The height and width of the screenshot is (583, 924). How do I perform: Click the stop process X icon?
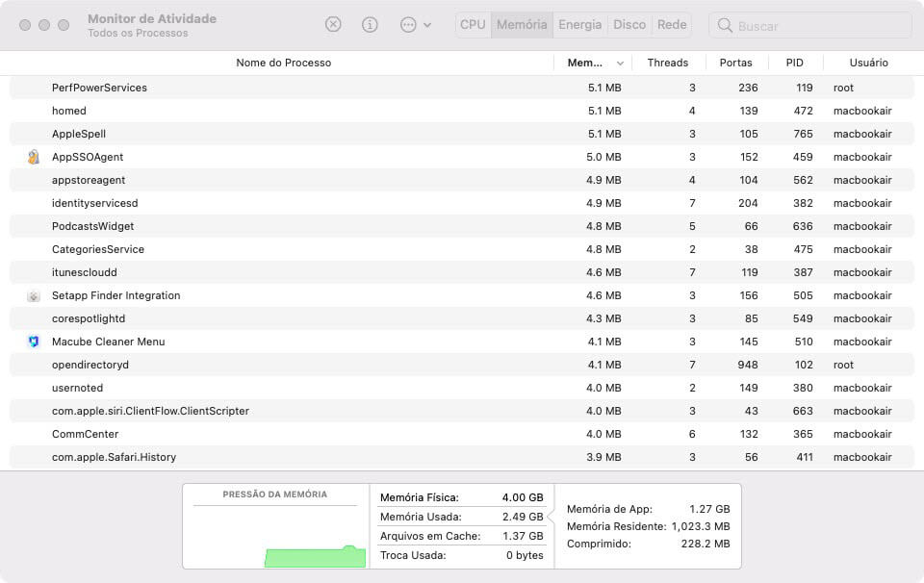[333, 24]
